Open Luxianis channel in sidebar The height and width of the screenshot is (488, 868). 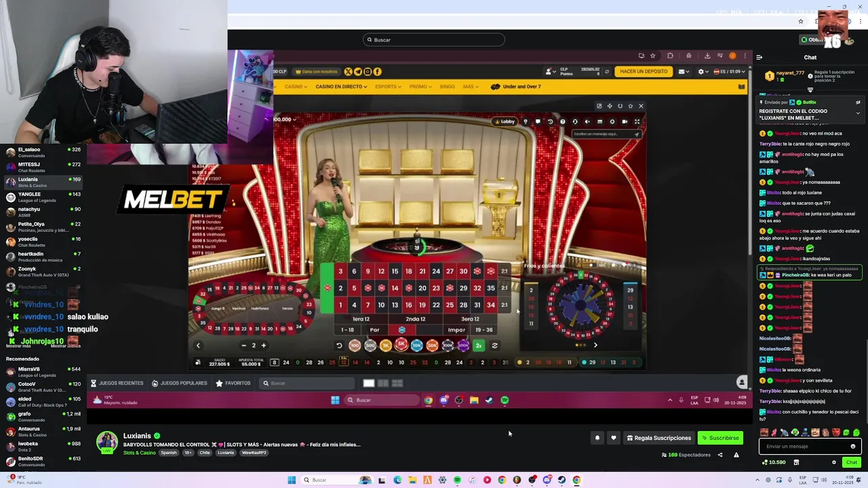pos(42,182)
